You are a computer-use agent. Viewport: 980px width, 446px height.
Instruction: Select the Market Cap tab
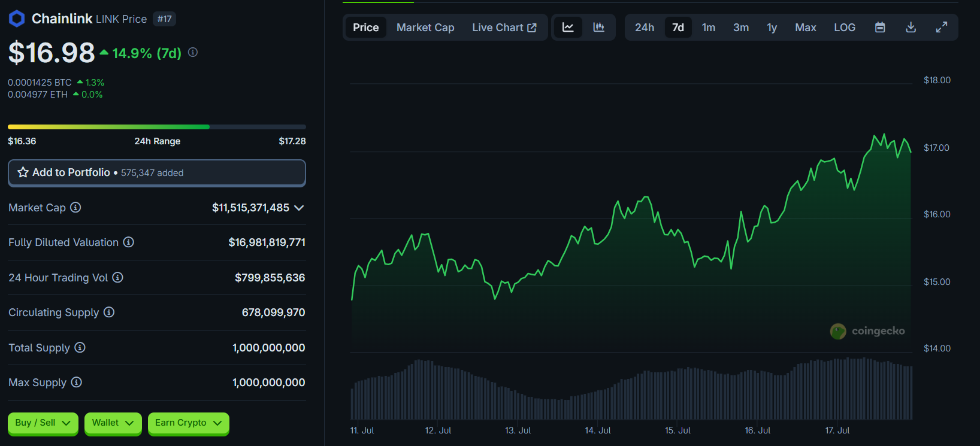click(x=425, y=28)
